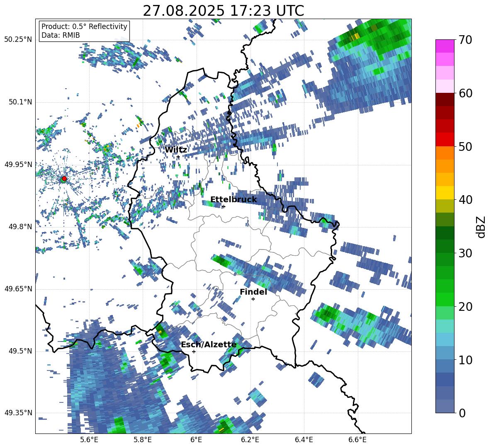
Task: Click the 50.1°N latitude label
Action: pos(20,102)
